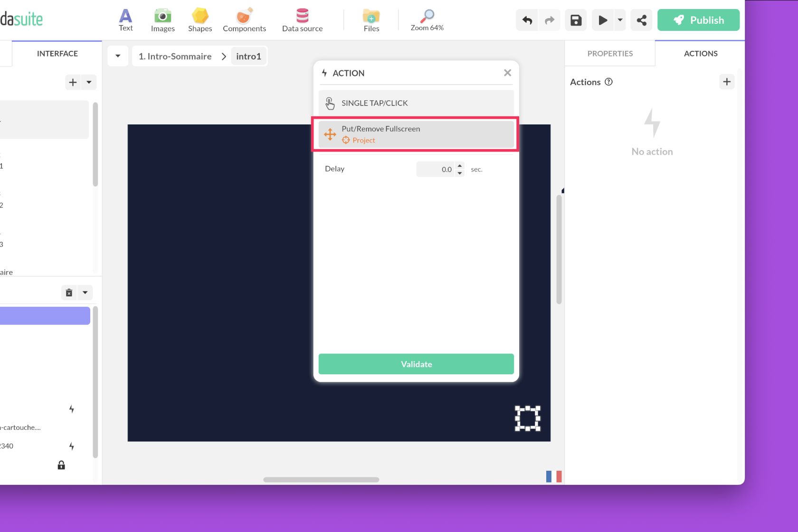Click the Validate button
The width and height of the screenshot is (798, 532).
pos(416,364)
